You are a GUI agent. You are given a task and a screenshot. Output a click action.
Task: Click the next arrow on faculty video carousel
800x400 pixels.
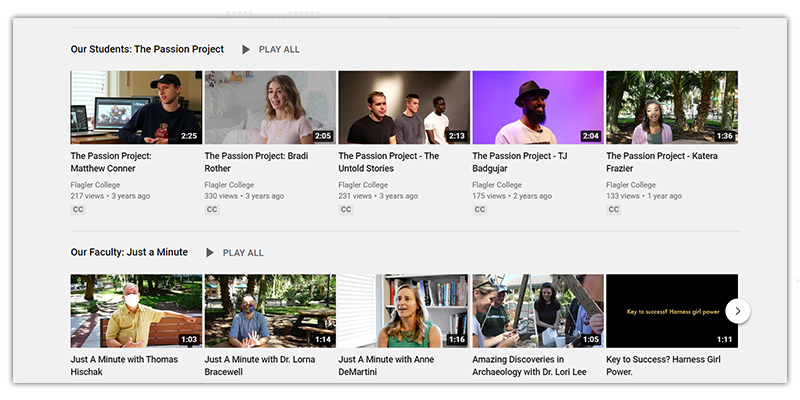point(737,311)
